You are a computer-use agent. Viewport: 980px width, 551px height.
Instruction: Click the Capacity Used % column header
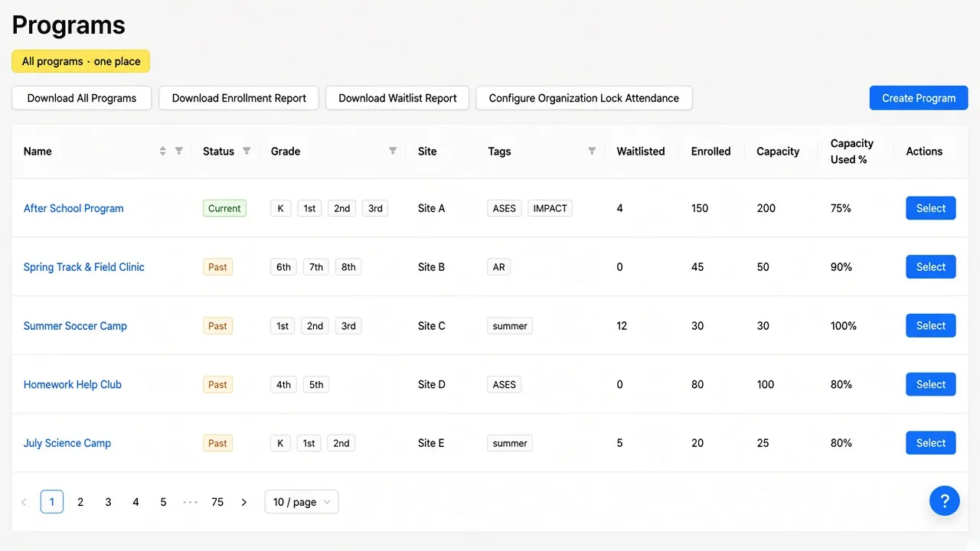pyautogui.click(x=852, y=152)
